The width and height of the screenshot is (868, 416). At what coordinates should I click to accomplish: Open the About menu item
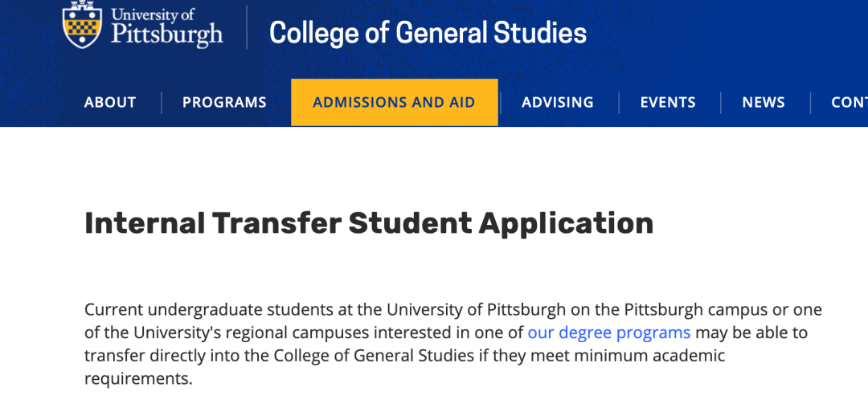coord(110,103)
